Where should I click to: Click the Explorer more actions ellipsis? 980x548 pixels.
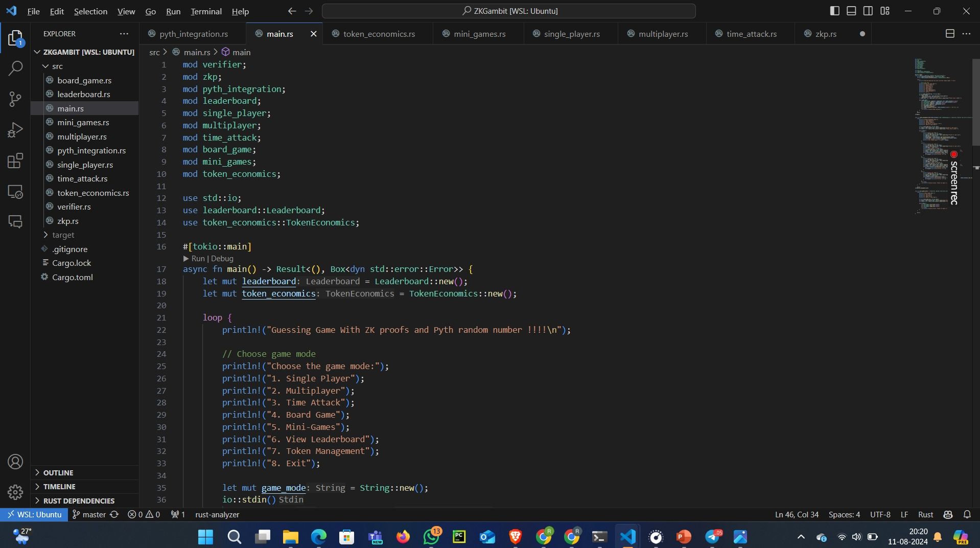(124, 34)
